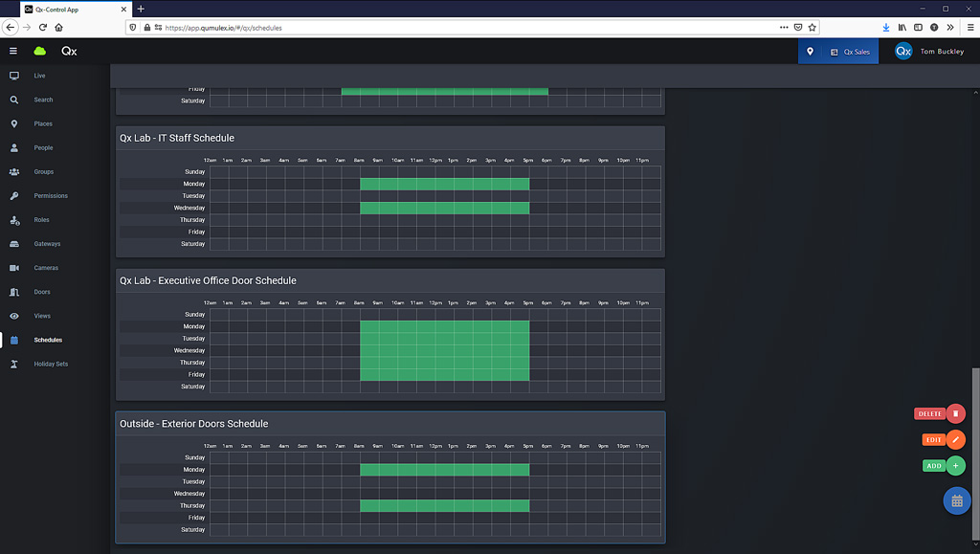The width and height of the screenshot is (980, 554).
Task: Click the Qx user avatar icon
Action: pyautogui.click(x=903, y=52)
